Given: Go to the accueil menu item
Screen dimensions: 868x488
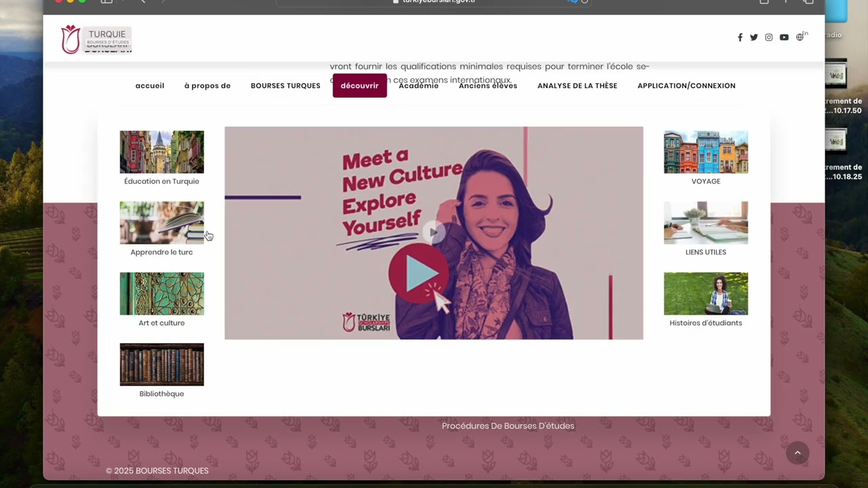Looking at the screenshot, I should 150,86.
